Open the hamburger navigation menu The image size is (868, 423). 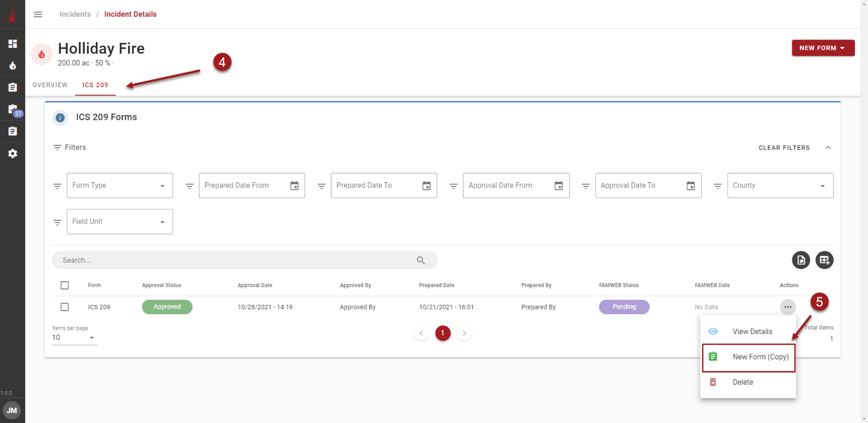[x=38, y=14]
